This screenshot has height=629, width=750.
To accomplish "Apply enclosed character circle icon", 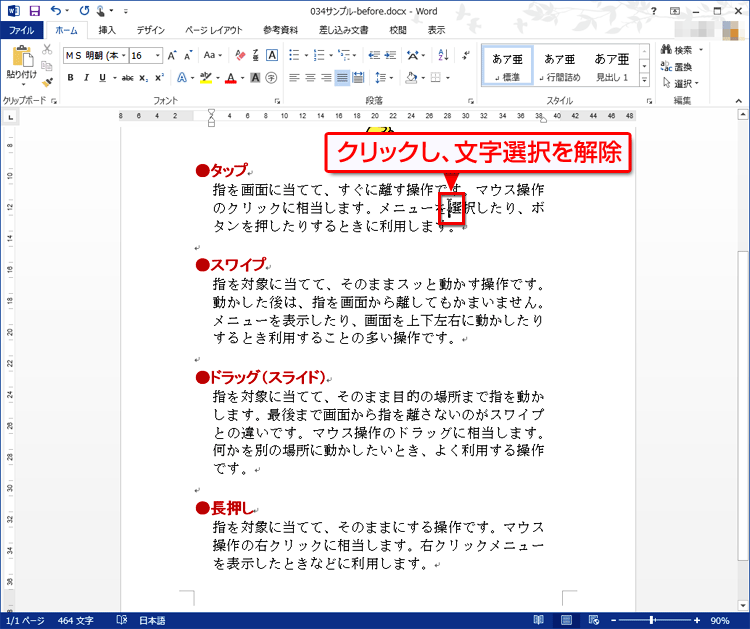I will tap(271, 77).
